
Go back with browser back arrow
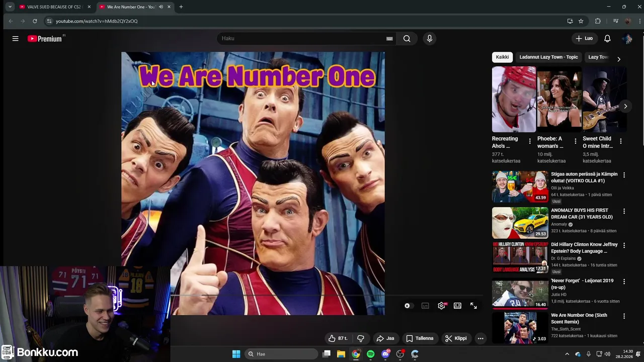11,21
